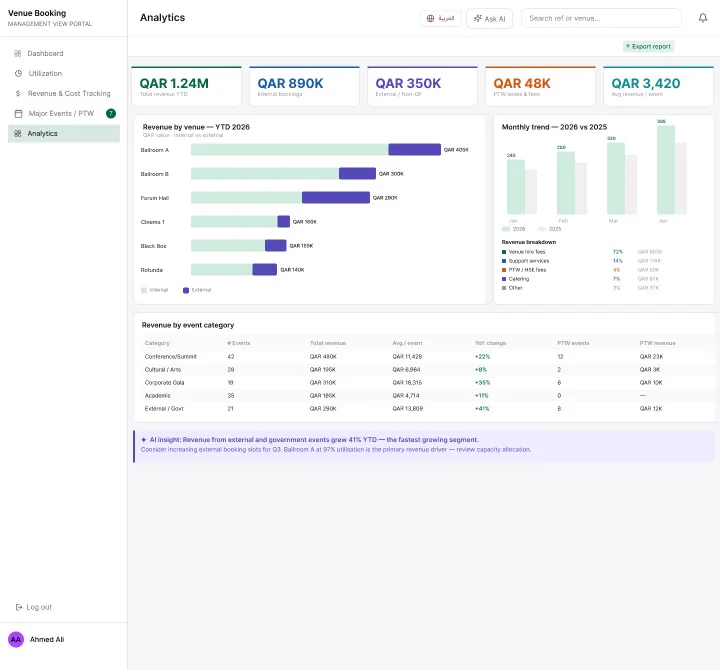Click the Venue hire fees green swatch

tap(504, 252)
